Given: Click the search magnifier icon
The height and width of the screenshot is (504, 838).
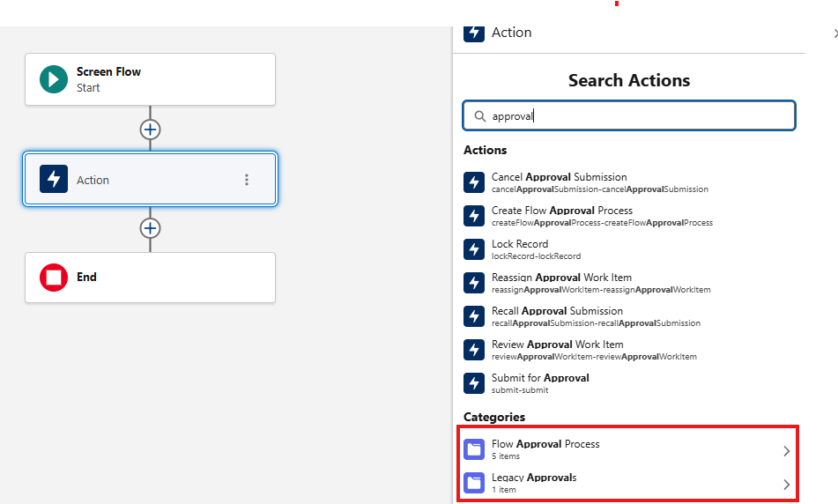Looking at the screenshot, I should point(480,116).
